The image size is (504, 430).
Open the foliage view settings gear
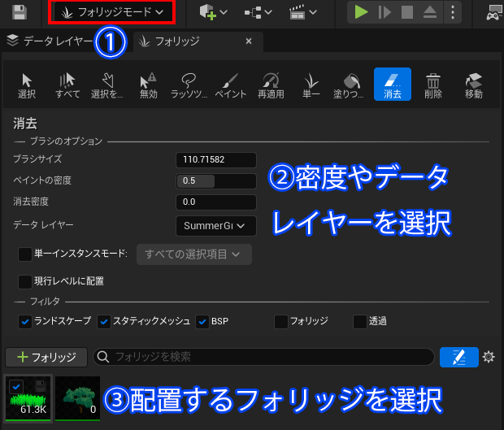489,357
